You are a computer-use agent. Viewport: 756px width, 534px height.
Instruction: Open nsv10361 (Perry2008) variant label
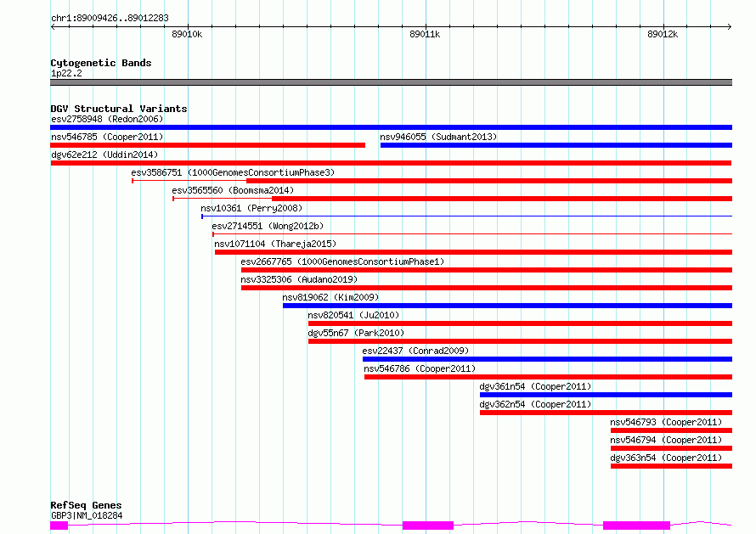[251, 208]
